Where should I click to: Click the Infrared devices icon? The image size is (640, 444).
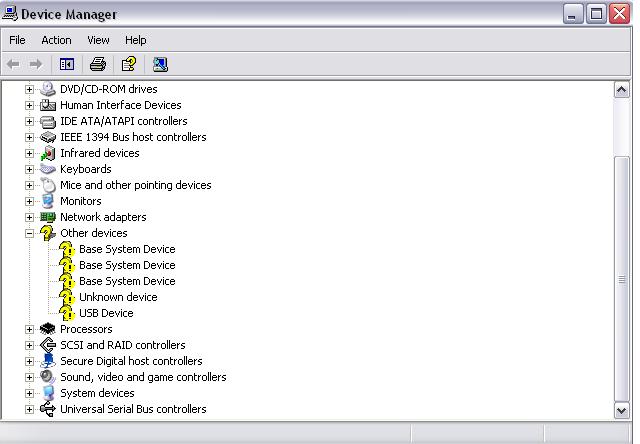tap(48, 153)
